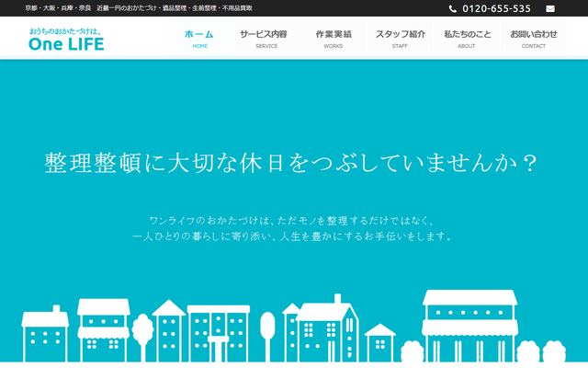The image size is (588, 368).
Task: Click phone number 0120-655-535
Action: [496, 8]
